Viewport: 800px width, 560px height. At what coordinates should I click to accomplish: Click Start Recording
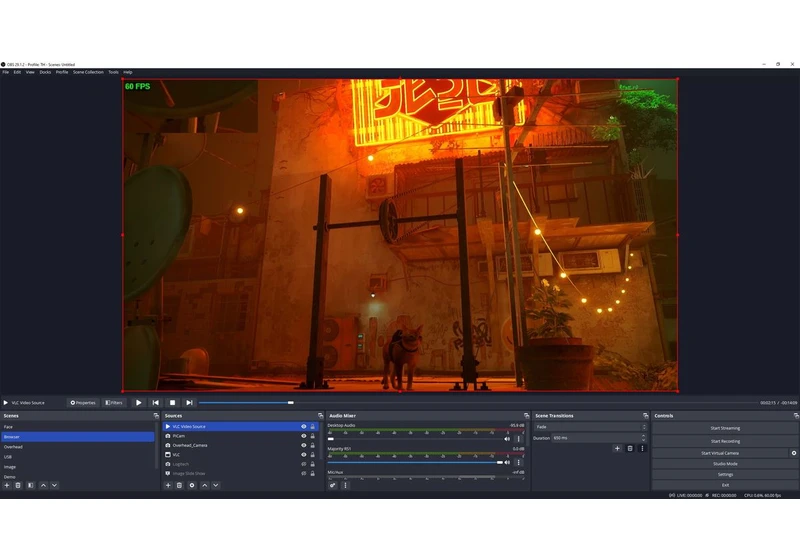click(725, 441)
